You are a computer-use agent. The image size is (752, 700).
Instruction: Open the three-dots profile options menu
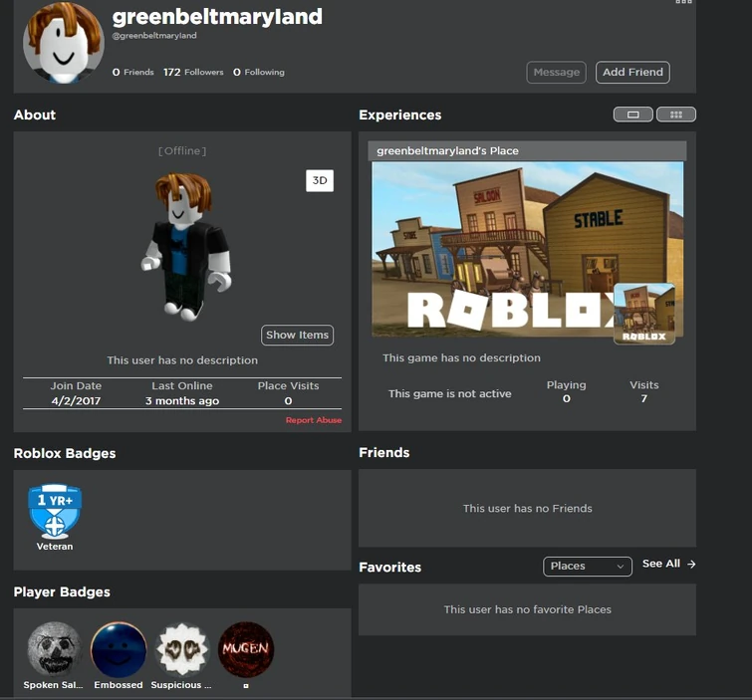684,2
